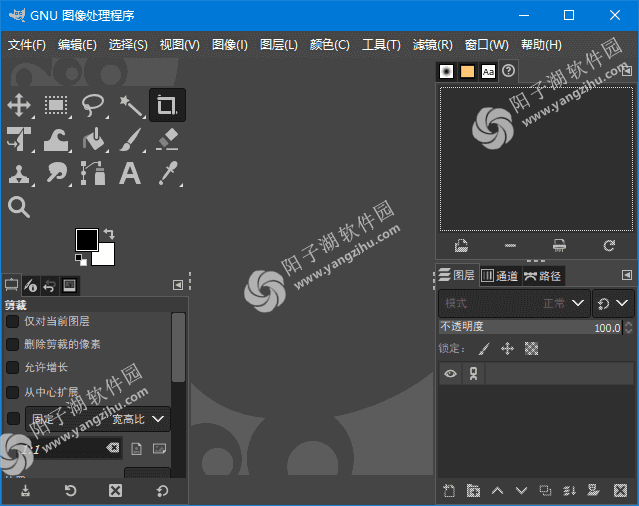Image resolution: width=639 pixels, height=506 pixels.
Task: Enable 删除剪裁的像素 checkbox
Action: (x=13, y=344)
